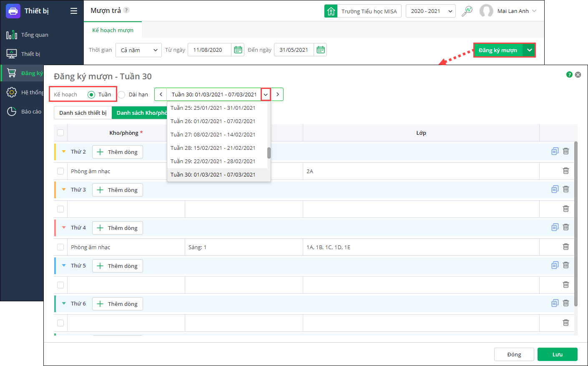This screenshot has height=366, width=588.
Task: Toggle the hamburger sidebar menu
Action: coord(74,11)
